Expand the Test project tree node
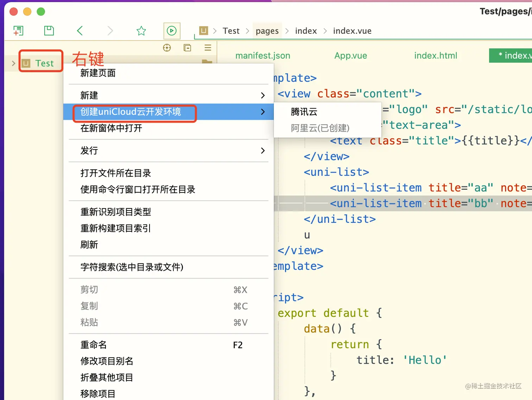Screen dimensions: 532x400 13,63
